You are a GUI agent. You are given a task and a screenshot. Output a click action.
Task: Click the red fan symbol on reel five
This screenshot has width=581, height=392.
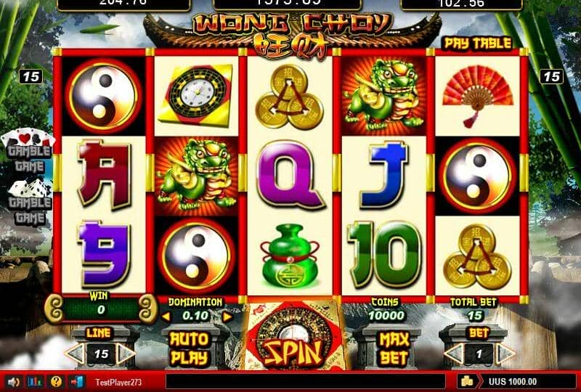tap(478, 96)
